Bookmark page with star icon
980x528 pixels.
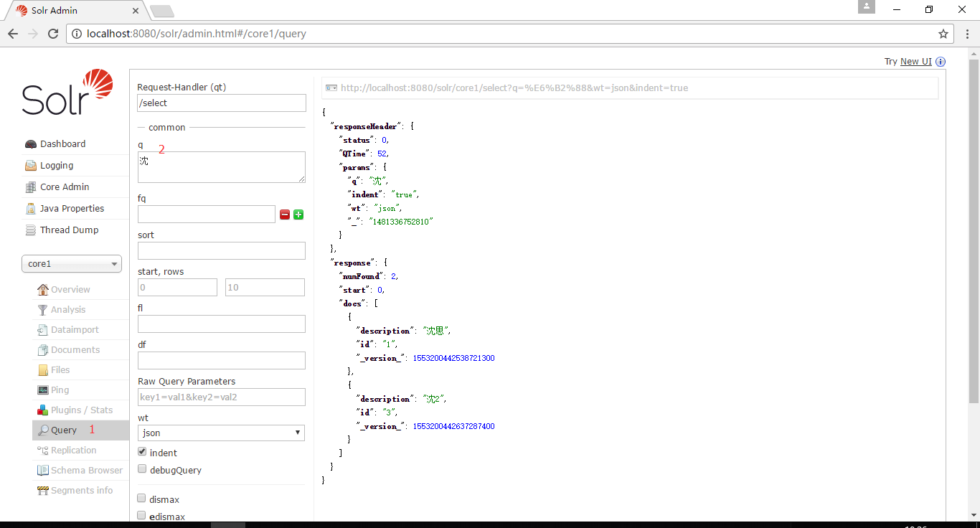943,34
